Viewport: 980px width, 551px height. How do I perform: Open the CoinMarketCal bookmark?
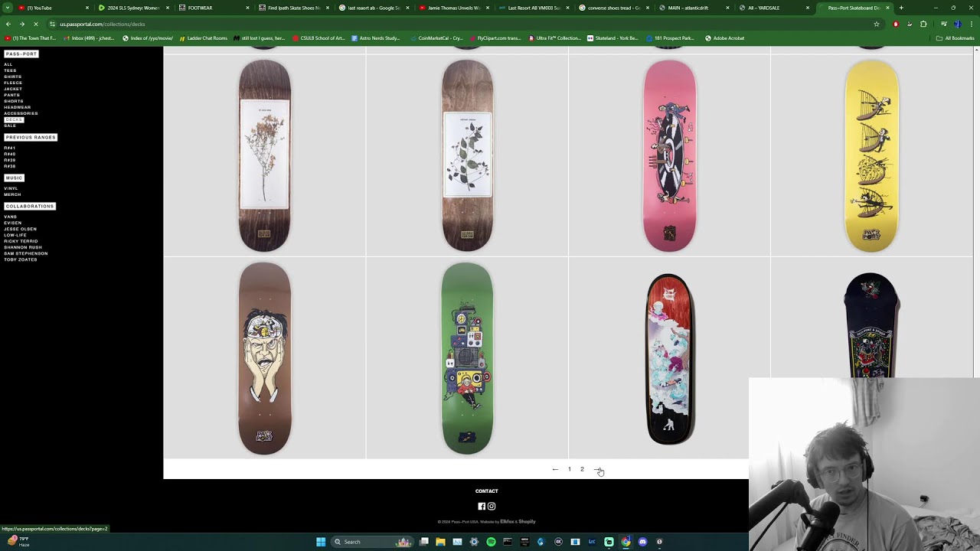436,38
